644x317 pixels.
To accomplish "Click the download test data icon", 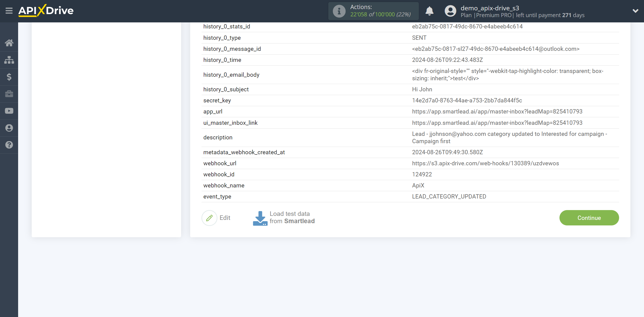I will tap(260, 218).
